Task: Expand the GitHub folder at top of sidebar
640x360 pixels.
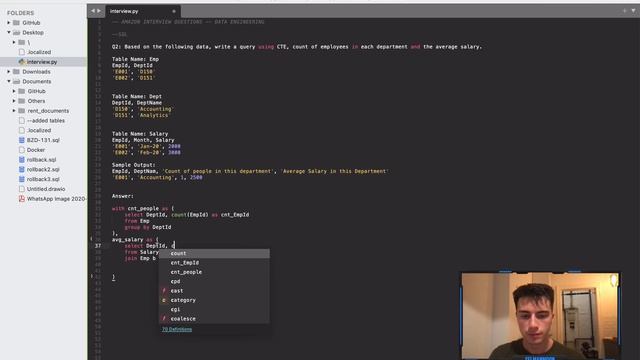Action: point(9,23)
